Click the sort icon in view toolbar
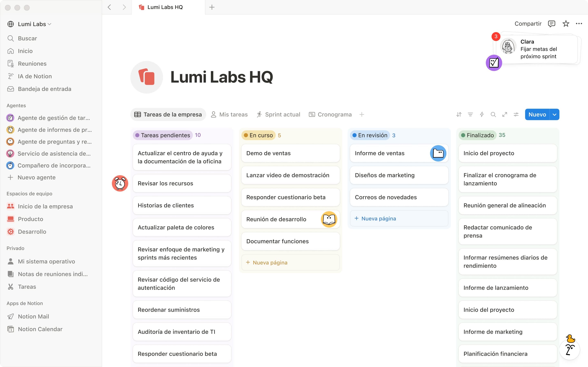This screenshot has height=367, width=588. [459, 114]
